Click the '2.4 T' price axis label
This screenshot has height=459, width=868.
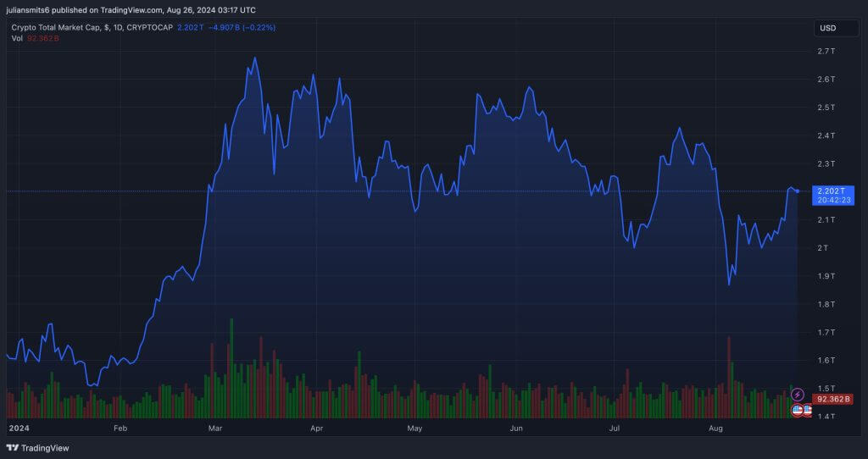tap(826, 135)
